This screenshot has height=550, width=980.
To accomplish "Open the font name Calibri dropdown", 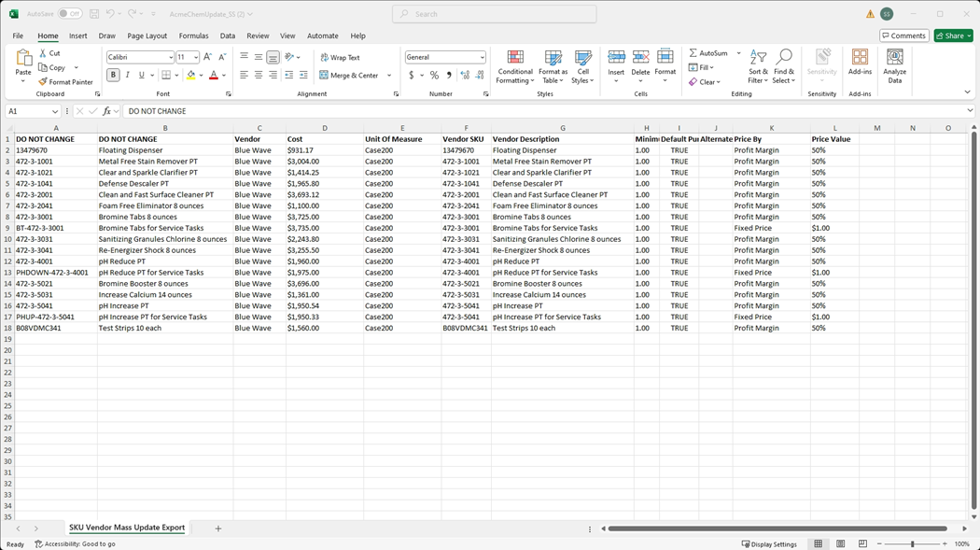I will point(171,58).
